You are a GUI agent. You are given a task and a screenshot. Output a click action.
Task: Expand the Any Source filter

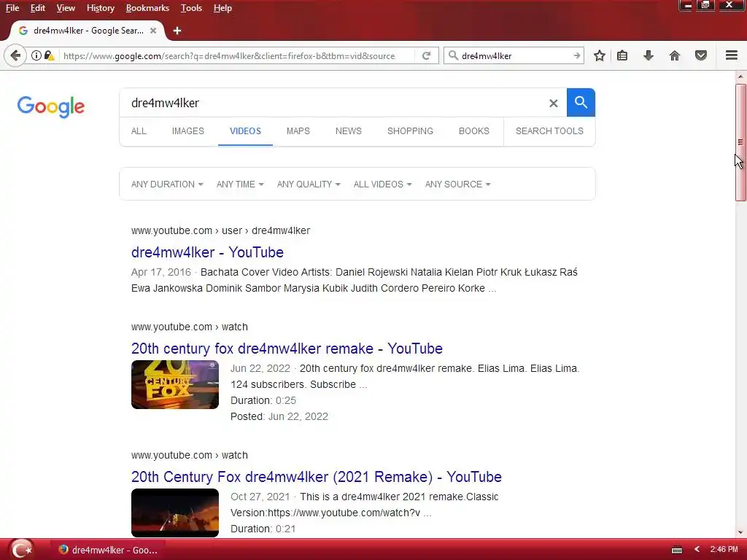tap(458, 184)
